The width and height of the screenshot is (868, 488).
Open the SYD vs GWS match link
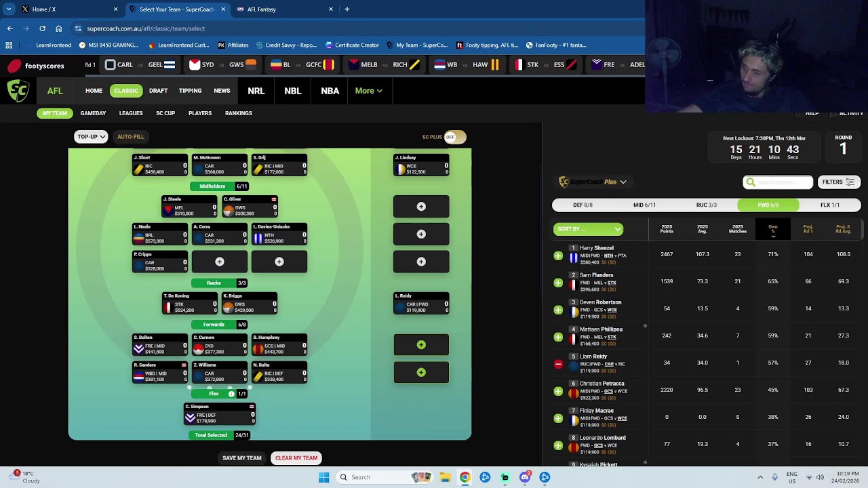point(222,65)
